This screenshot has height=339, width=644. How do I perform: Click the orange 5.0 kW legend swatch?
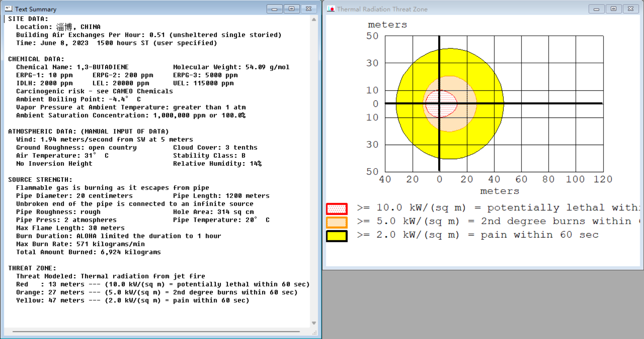(x=337, y=222)
